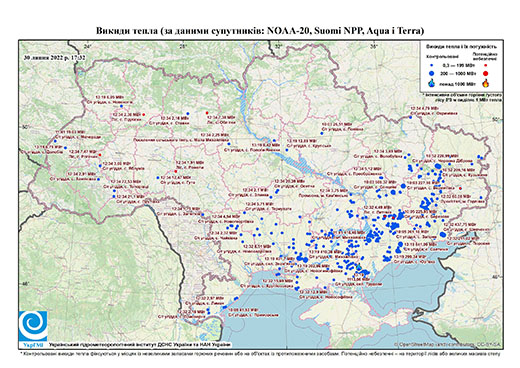Click the Ukrainian Hydrometeorological Institute caption
The width and height of the screenshot is (520, 368).
[140, 344]
